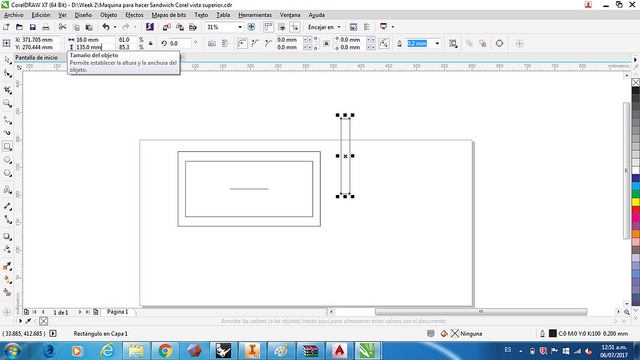Select the Connector tool
The image size is (640, 360).
(7, 220)
